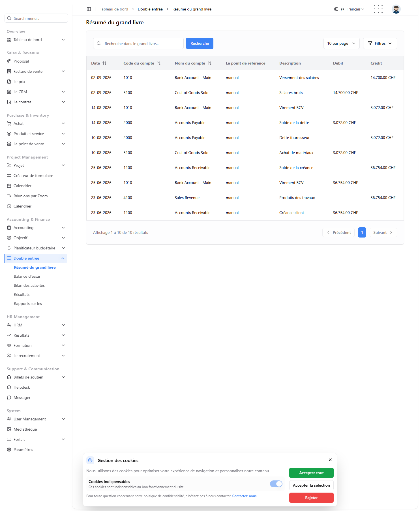Screen dimensions: 420x511
Task: Click the blue Recherche button
Action: coord(200,43)
